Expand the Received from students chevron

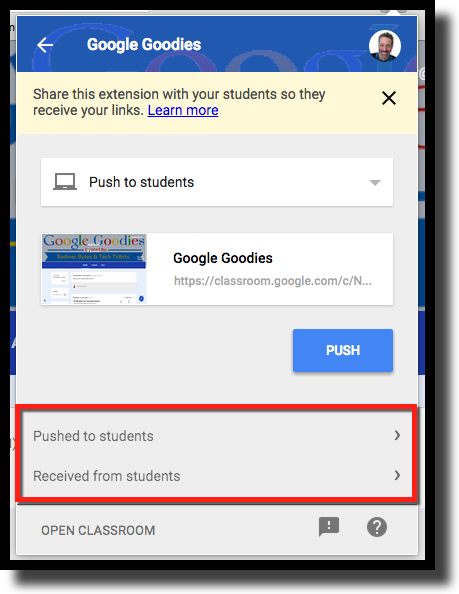pos(397,475)
